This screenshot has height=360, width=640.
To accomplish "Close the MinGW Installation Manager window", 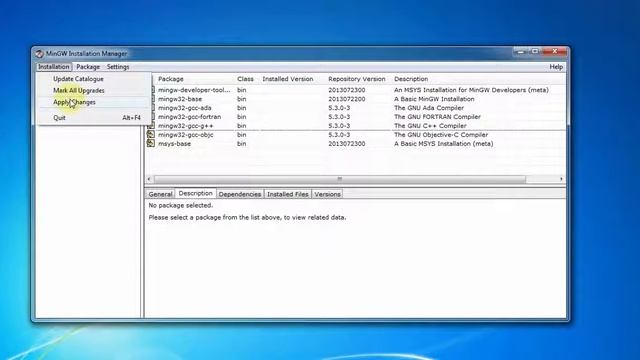I will coord(555,51).
